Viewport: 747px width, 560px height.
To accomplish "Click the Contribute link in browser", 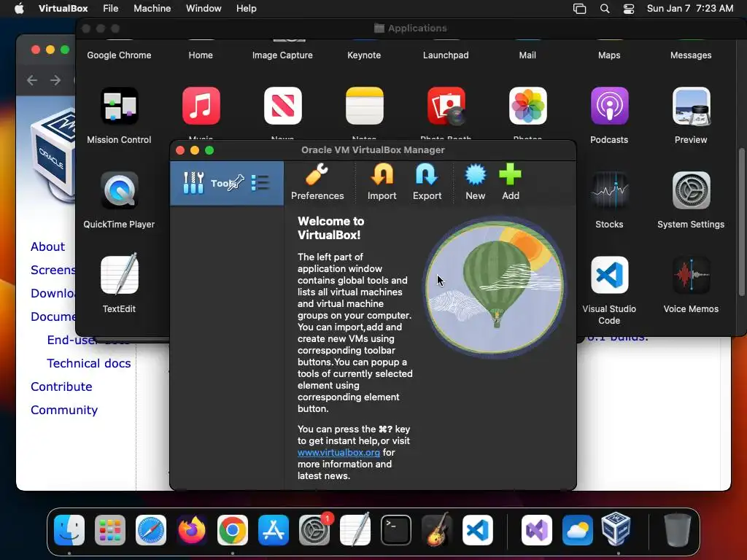I will pos(61,386).
